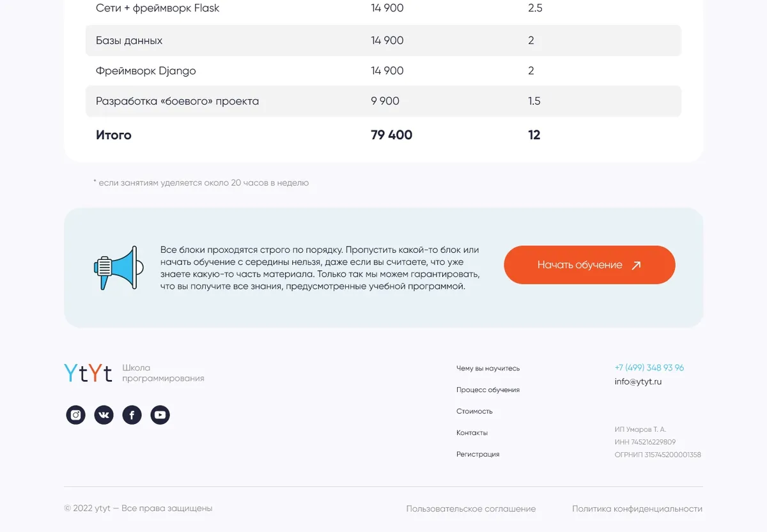Go to "Чему вы научитесь" footer link

488,369
